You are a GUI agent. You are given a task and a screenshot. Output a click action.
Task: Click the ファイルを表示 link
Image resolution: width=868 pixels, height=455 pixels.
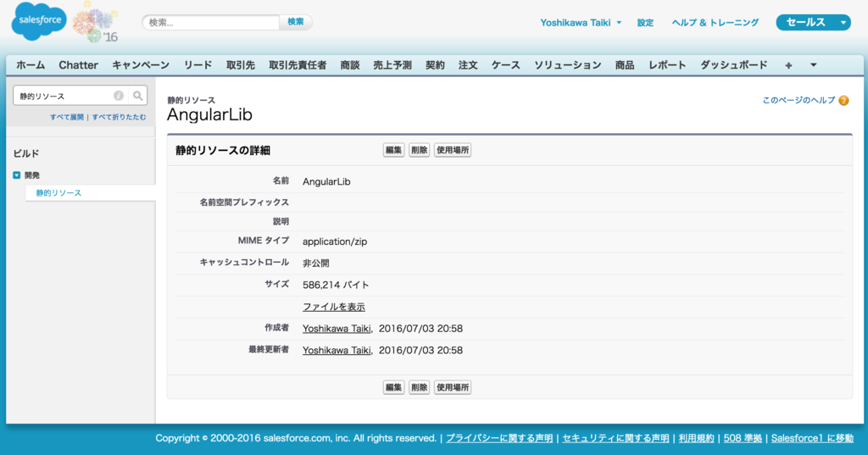[334, 307]
